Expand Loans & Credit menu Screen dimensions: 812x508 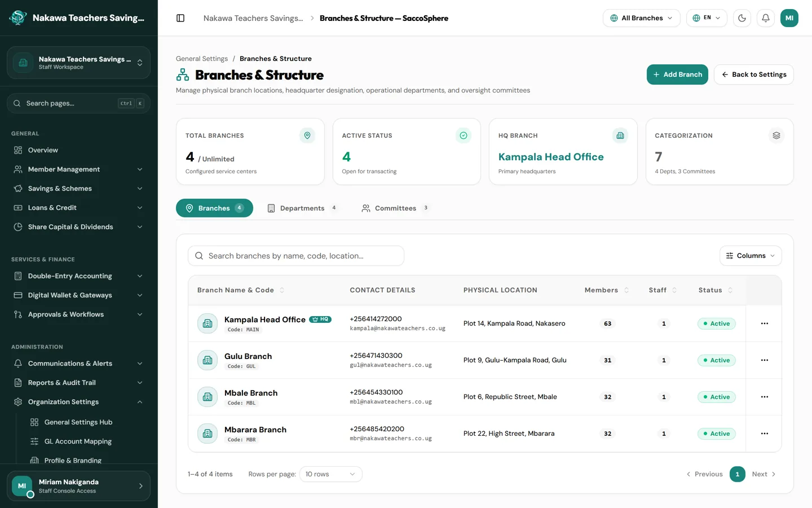click(78, 208)
